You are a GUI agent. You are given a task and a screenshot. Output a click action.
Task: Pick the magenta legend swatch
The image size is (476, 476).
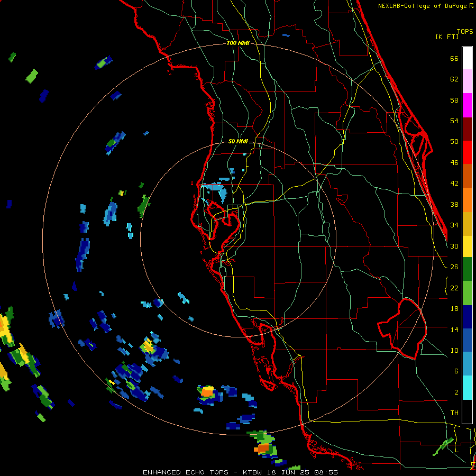[467, 105]
